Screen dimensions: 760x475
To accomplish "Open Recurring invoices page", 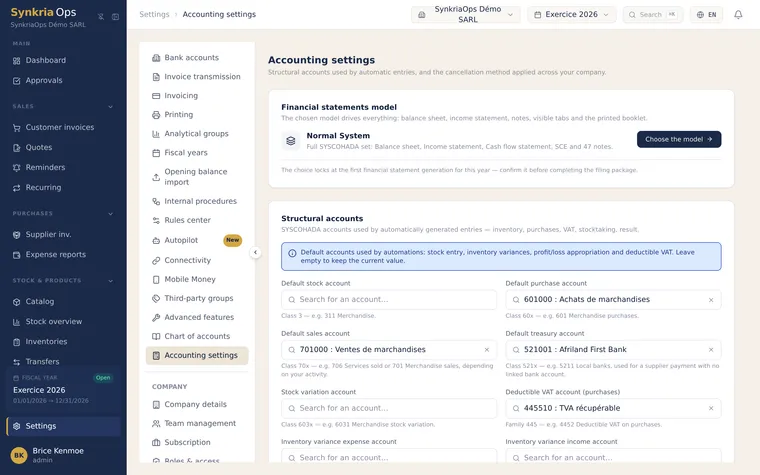I will (x=63, y=188).
